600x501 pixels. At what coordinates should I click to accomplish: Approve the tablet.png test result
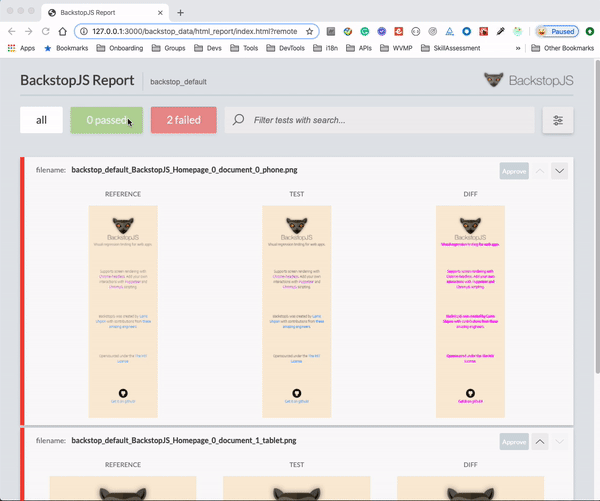(514, 442)
